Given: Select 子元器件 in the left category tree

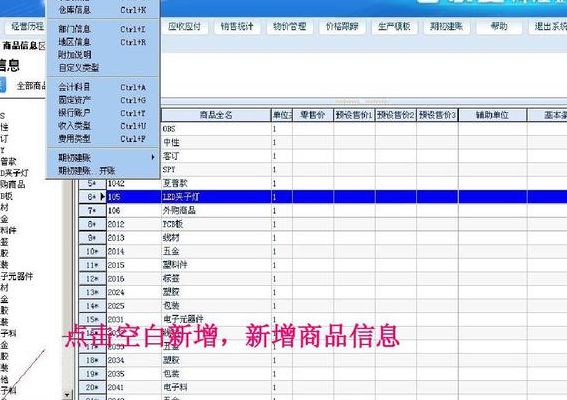Looking at the screenshot, I should click(x=17, y=277).
